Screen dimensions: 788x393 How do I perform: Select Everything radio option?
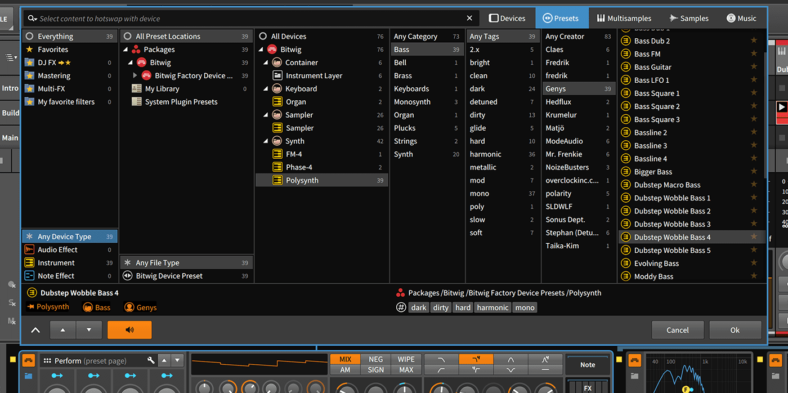29,36
